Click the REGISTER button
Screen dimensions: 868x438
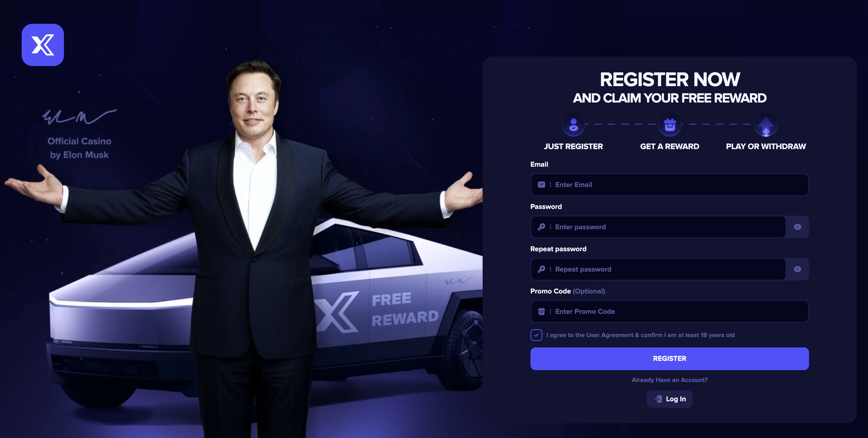point(670,358)
